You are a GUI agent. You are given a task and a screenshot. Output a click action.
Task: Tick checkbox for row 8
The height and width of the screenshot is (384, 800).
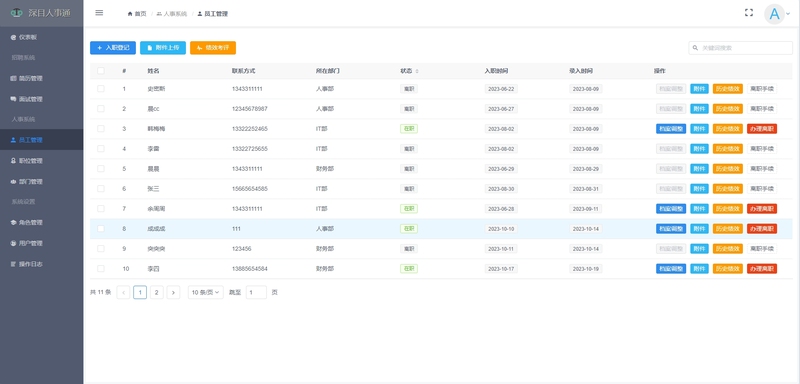101,228
